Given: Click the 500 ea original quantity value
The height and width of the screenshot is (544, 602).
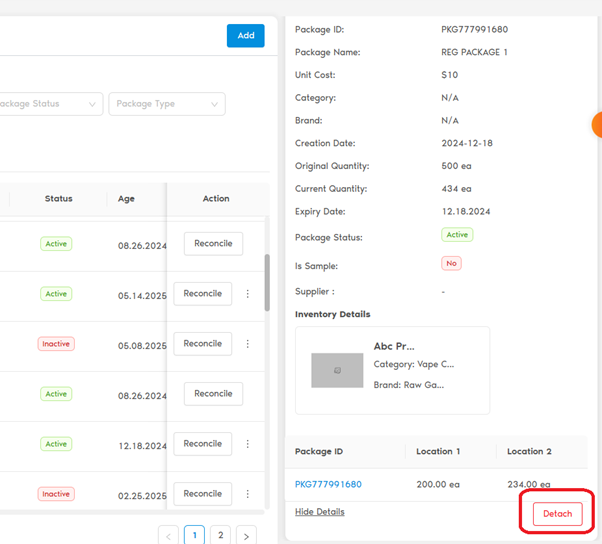Looking at the screenshot, I should 456,166.
